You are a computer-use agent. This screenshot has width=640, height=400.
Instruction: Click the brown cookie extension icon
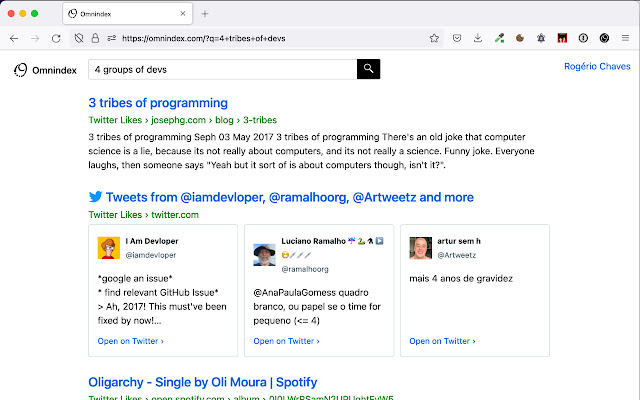pos(520,38)
